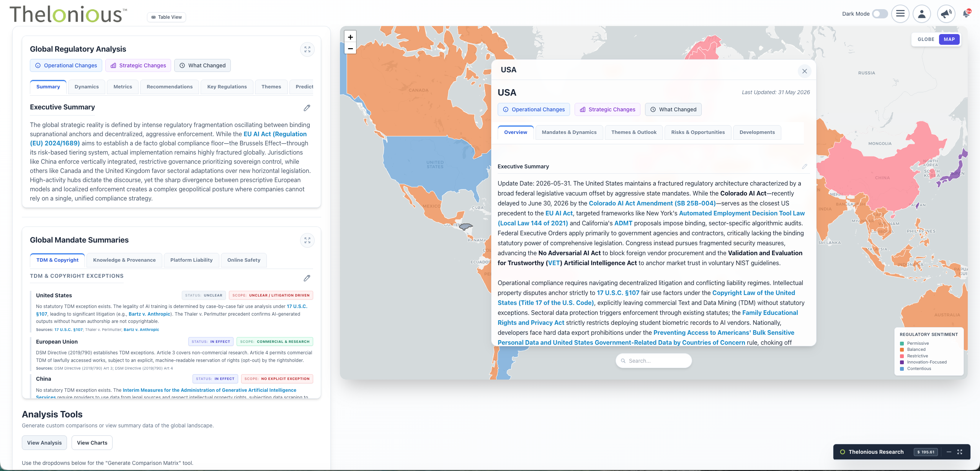Viewport: 980px width, 471px height.
Task: Edit the USA Executive Summary with pencil icon
Action: pos(805,166)
